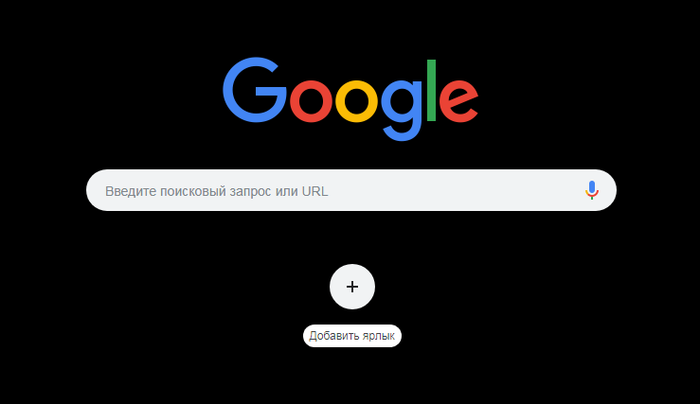Click the plus icon to add shortcut
Screen dimensions: 700x404
click(352, 287)
